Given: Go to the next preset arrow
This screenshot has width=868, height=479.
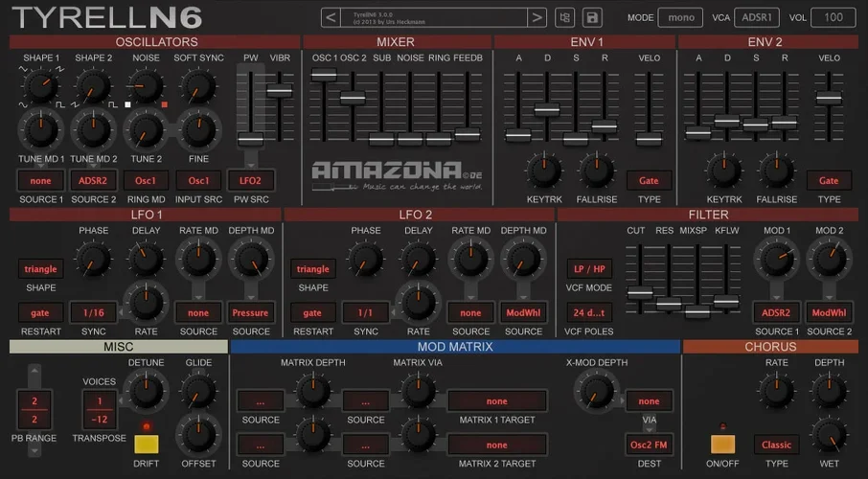Looking at the screenshot, I should [537, 17].
